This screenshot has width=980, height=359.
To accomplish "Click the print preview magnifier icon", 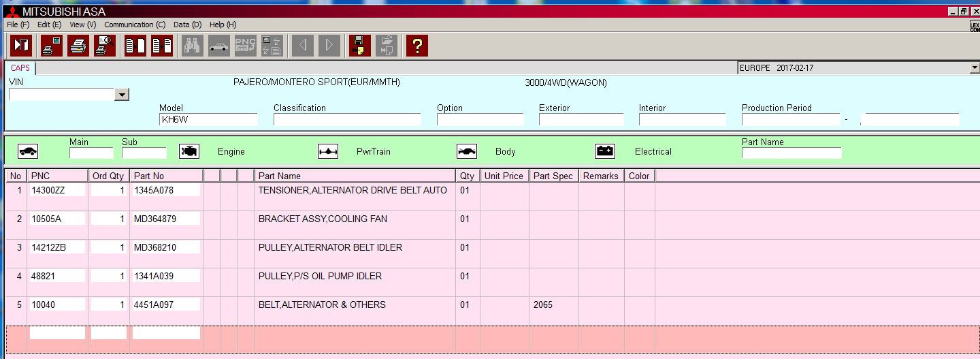I will click(104, 46).
